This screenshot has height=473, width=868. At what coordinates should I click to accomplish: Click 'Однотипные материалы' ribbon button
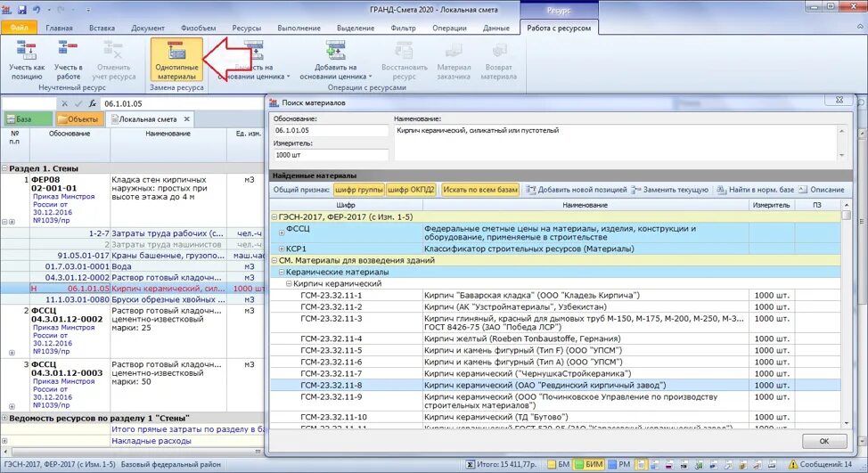click(176, 60)
